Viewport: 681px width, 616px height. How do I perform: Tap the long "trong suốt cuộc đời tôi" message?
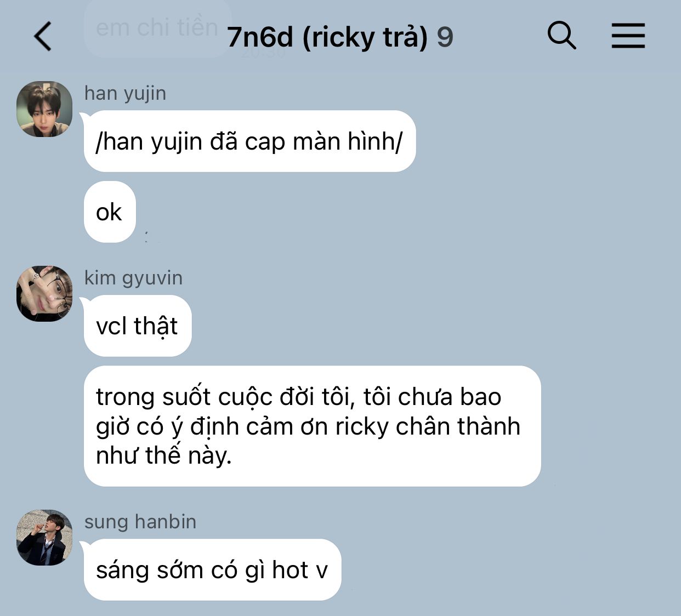point(312,426)
